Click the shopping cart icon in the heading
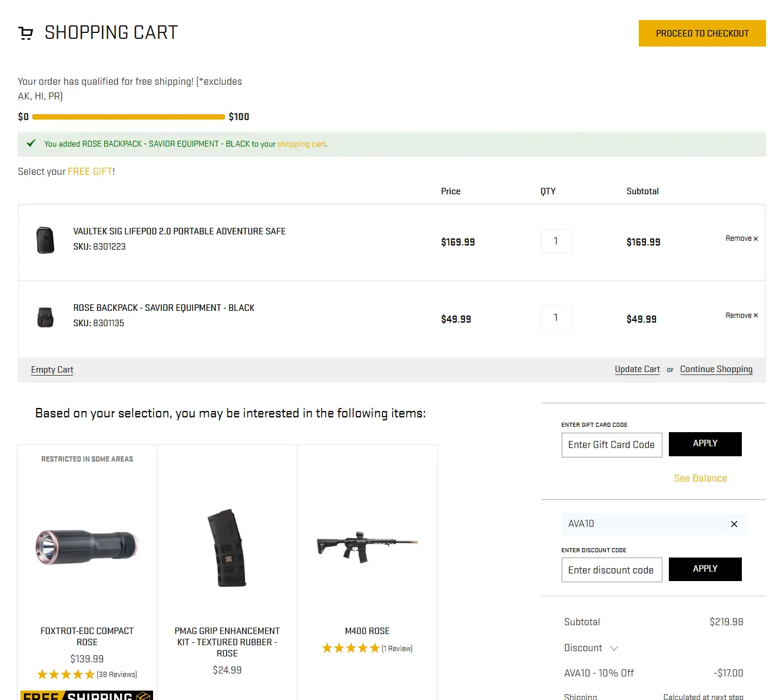The image size is (776, 700). pos(26,34)
